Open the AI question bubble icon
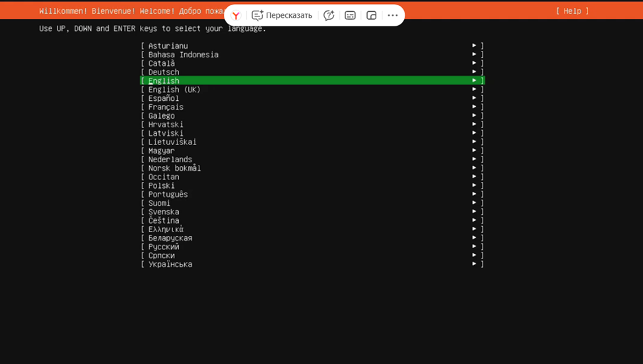 pyautogui.click(x=329, y=16)
